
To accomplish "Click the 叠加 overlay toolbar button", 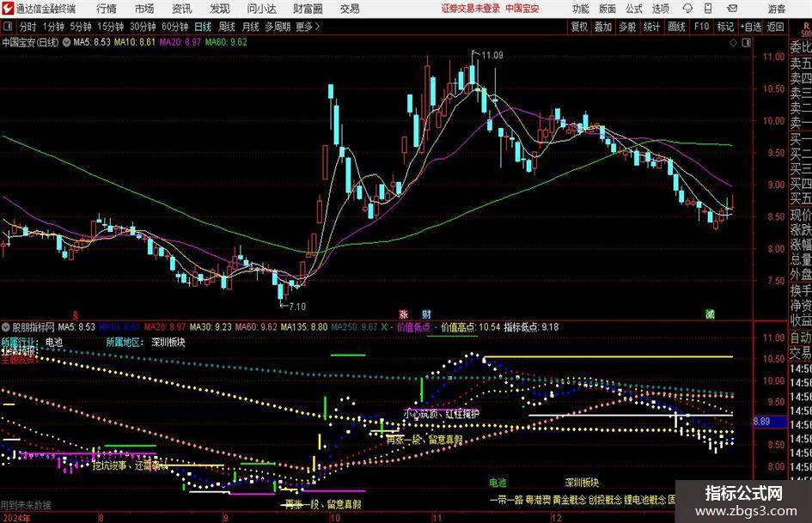I will click(x=603, y=27).
